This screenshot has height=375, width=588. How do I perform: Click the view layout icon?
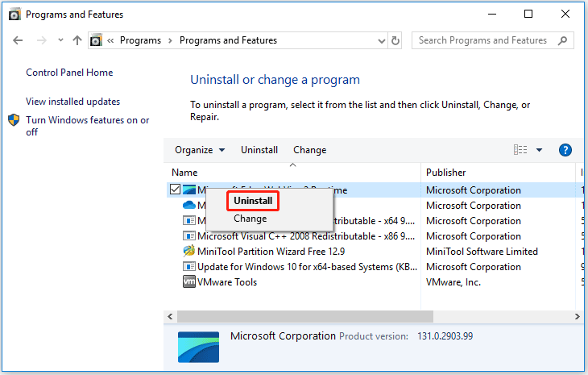(x=520, y=150)
